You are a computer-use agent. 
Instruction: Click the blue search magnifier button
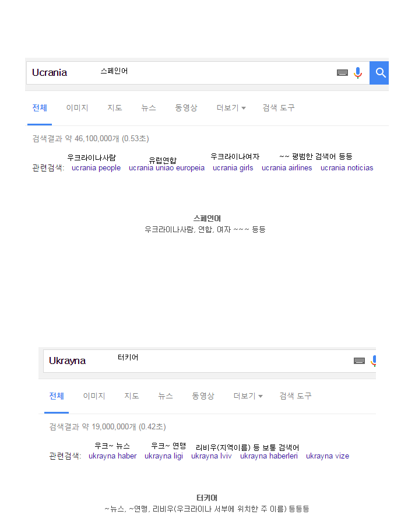379,72
